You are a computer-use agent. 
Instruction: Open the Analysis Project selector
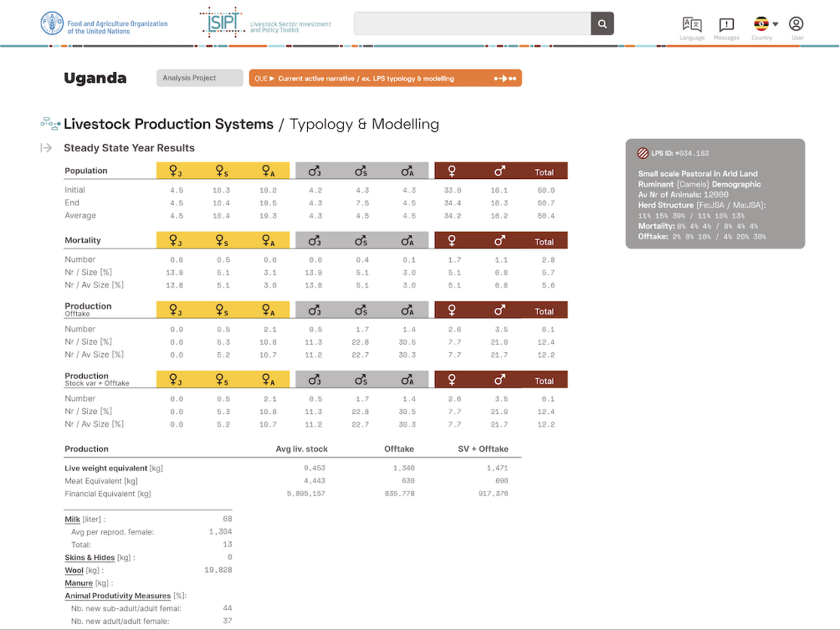coord(199,78)
